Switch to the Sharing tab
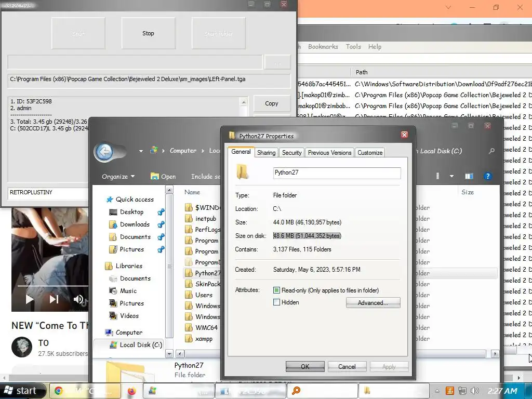The height and width of the screenshot is (399, 532). [267, 153]
